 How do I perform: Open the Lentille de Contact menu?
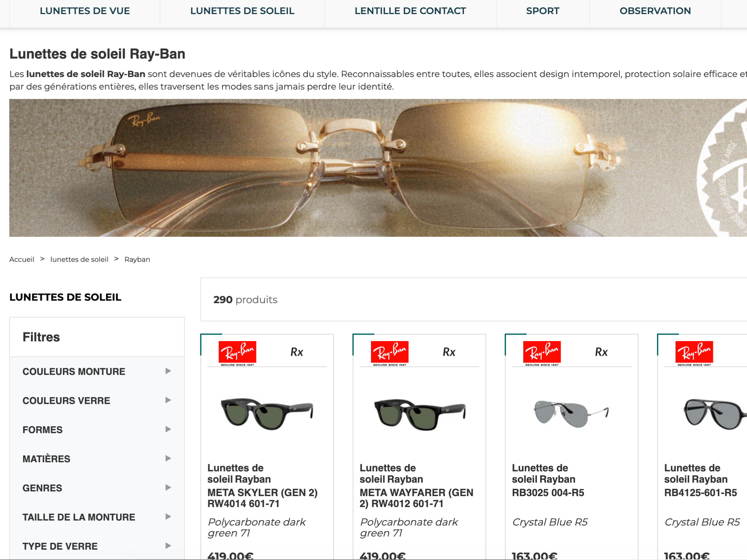point(410,11)
